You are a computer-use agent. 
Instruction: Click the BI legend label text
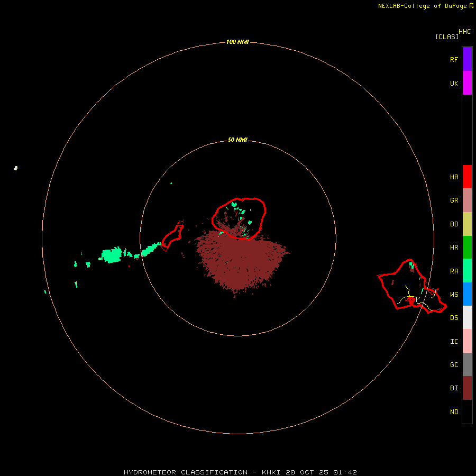pyautogui.click(x=454, y=388)
